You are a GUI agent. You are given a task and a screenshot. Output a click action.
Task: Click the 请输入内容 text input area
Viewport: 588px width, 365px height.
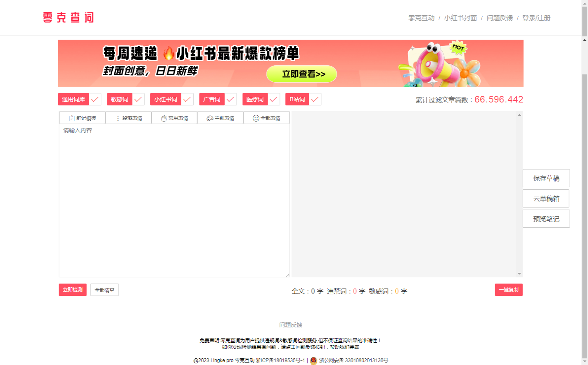173,165
